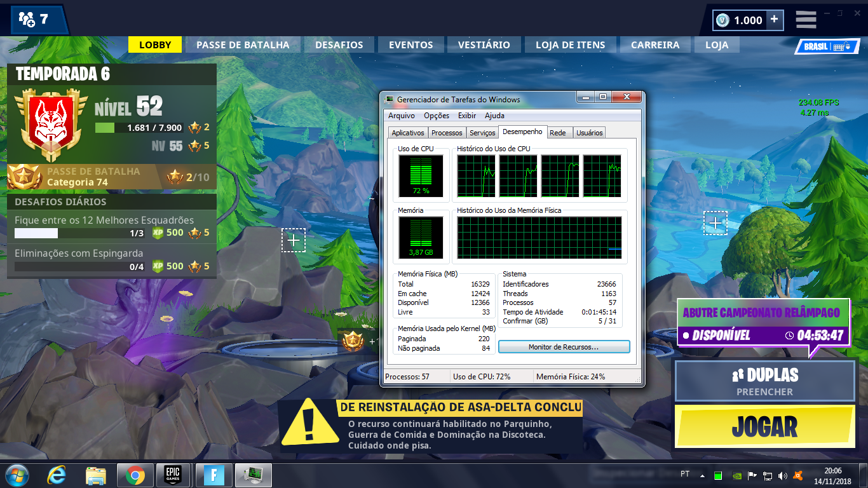Show hidden tray icons arrow
868x488 pixels.
click(702, 475)
